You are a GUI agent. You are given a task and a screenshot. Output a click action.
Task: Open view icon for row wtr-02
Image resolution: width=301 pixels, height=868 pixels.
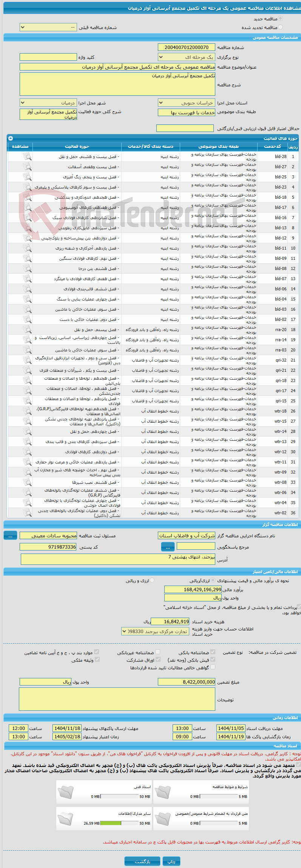(x=27, y=513)
